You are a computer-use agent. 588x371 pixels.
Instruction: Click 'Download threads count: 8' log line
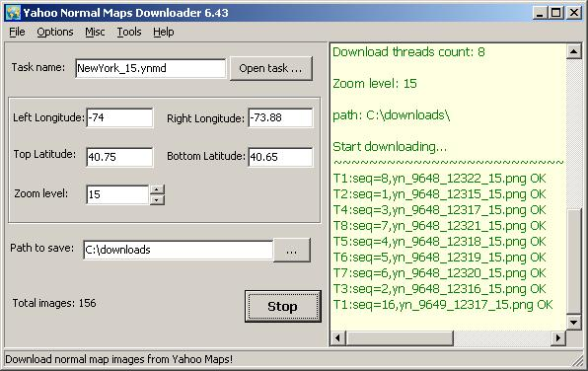tap(408, 51)
